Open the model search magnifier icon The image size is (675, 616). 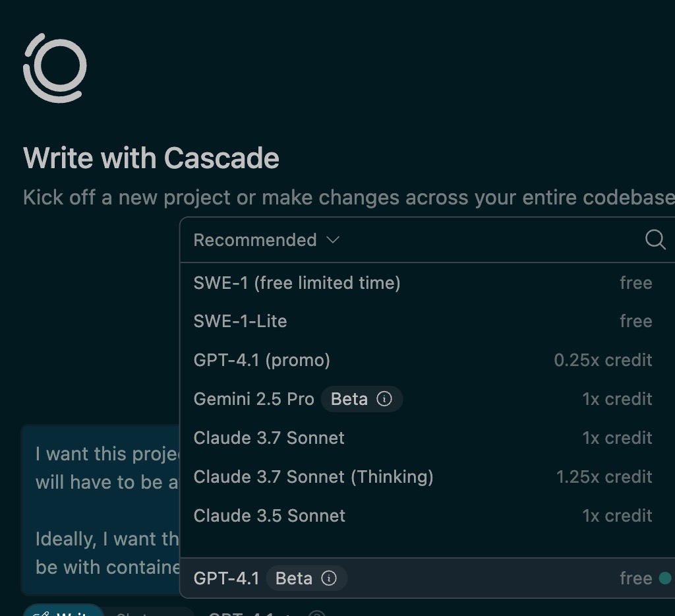click(655, 239)
